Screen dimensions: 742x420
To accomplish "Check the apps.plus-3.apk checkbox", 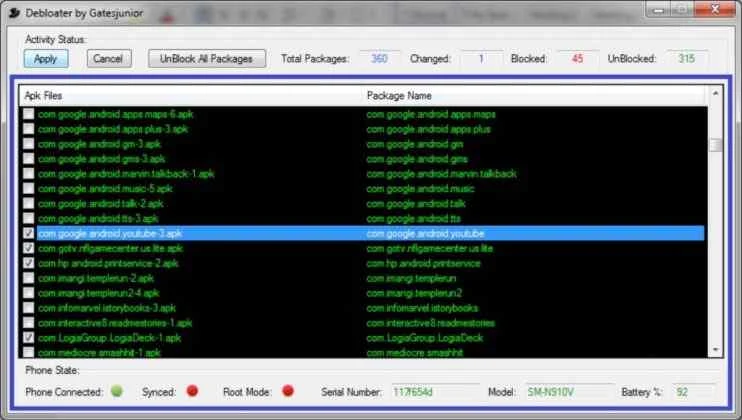I will [x=28, y=129].
